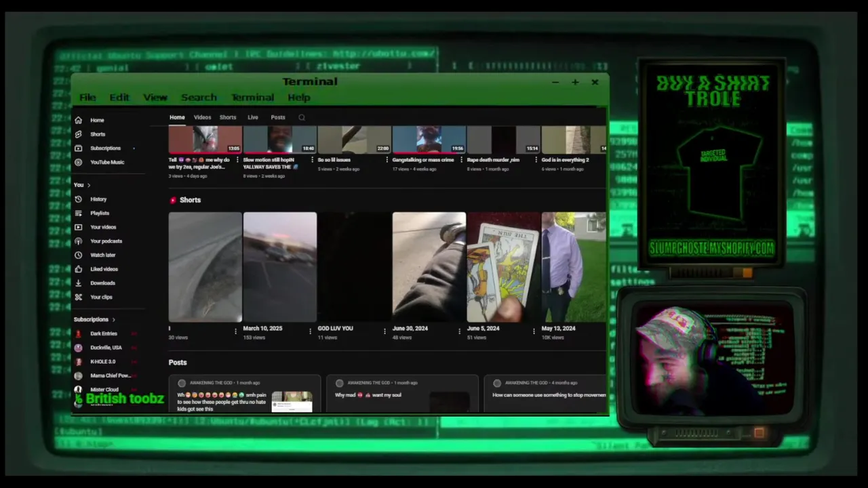This screenshot has height=488, width=868.
Task: Open options menu for 30 views short
Action: click(x=235, y=331)
